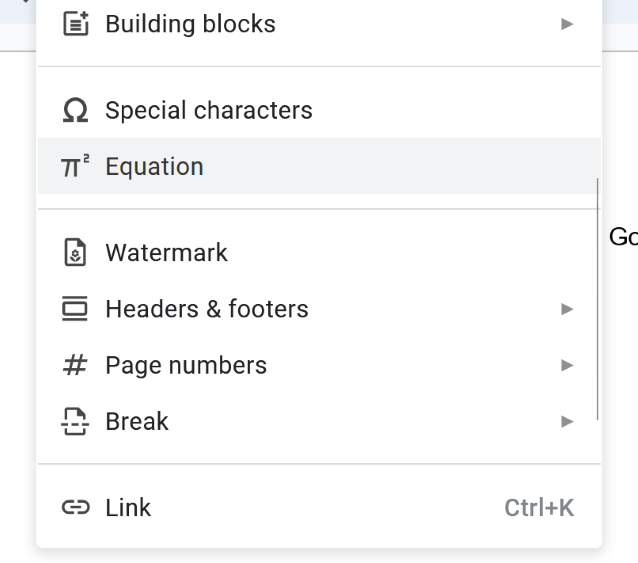Select Special characters menu entry
This screenshot has width=638, height=563.
click(208, 110)
